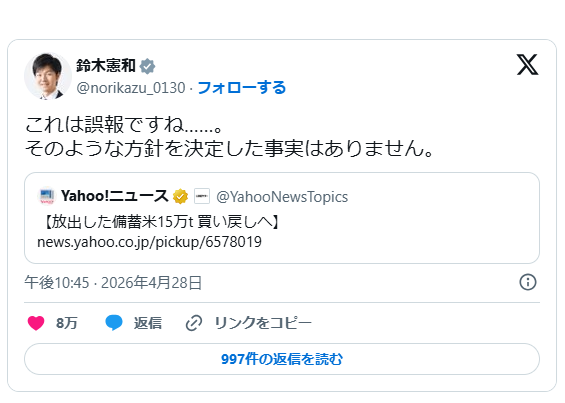Click the Yahoo!ニュース small avatar icon

(x=46, y=196)
